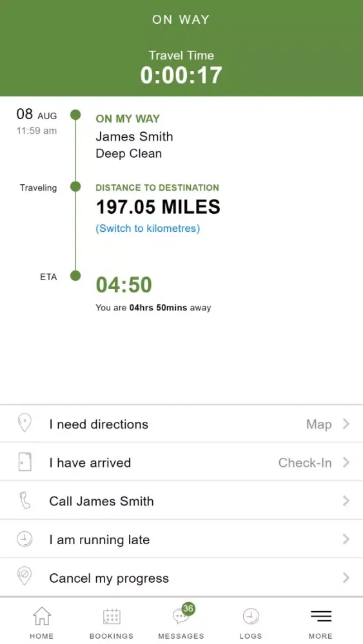Tap the ETA timeline dot
Viewport: 363px width, 644px height.
click(x=75, y=276)
